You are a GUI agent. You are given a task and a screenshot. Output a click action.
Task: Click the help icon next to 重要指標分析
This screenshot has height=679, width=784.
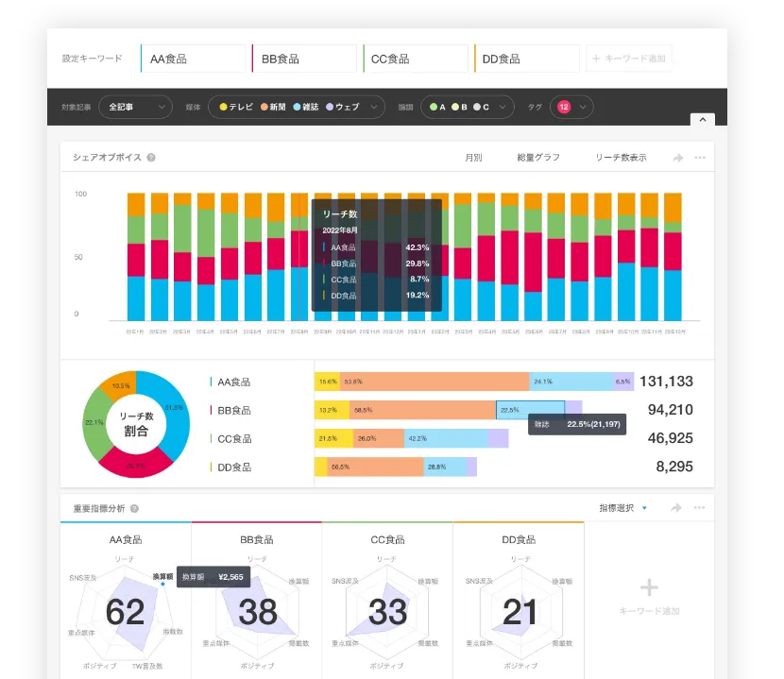(x=134, y=508)
